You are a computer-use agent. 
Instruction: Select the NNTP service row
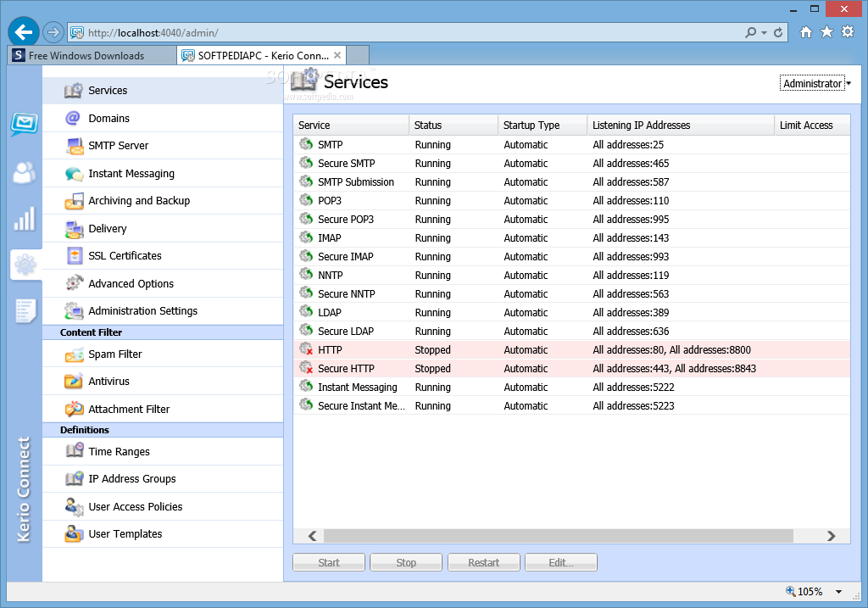pos(572,275)
